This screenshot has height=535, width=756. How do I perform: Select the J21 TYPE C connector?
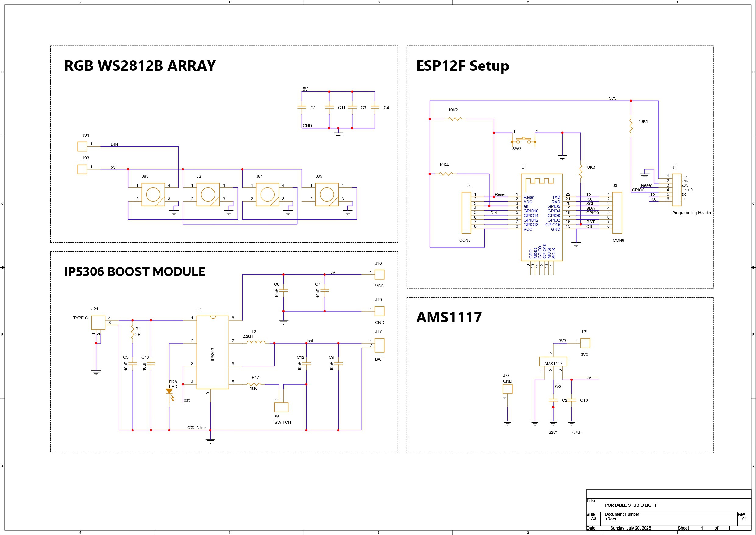tap(98, 322)
